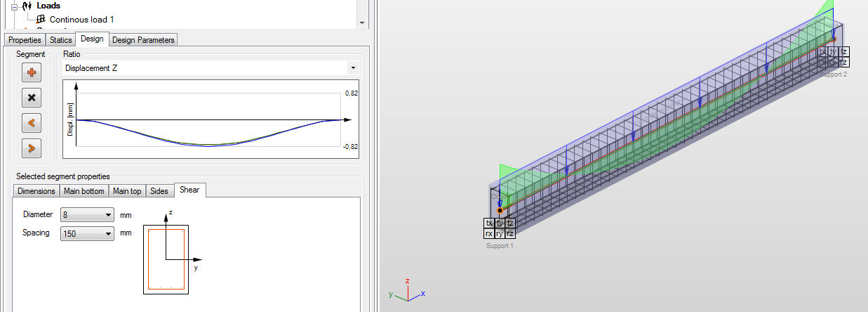
Task: Open the Main bottom tab
Action: click(84, 191)
